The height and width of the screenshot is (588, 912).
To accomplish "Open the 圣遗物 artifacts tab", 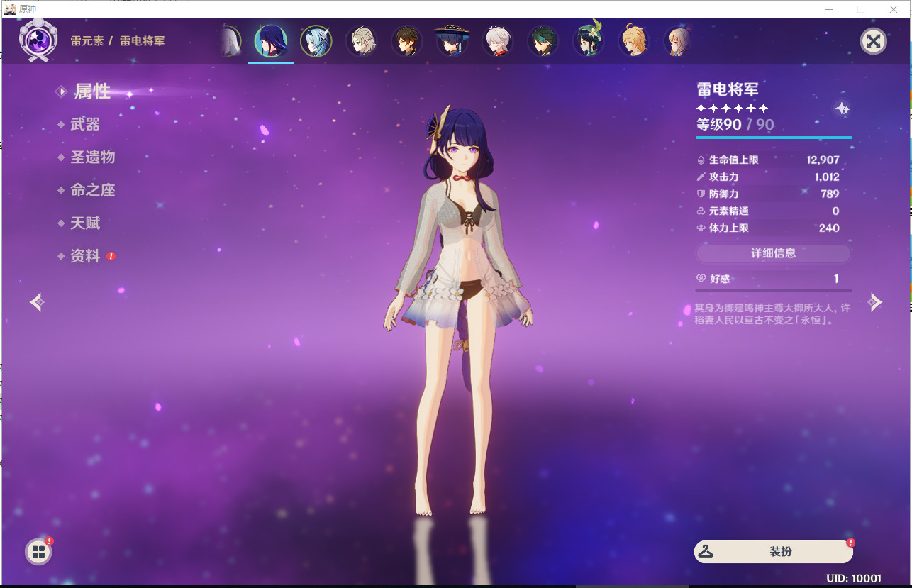I will (92, 157).
